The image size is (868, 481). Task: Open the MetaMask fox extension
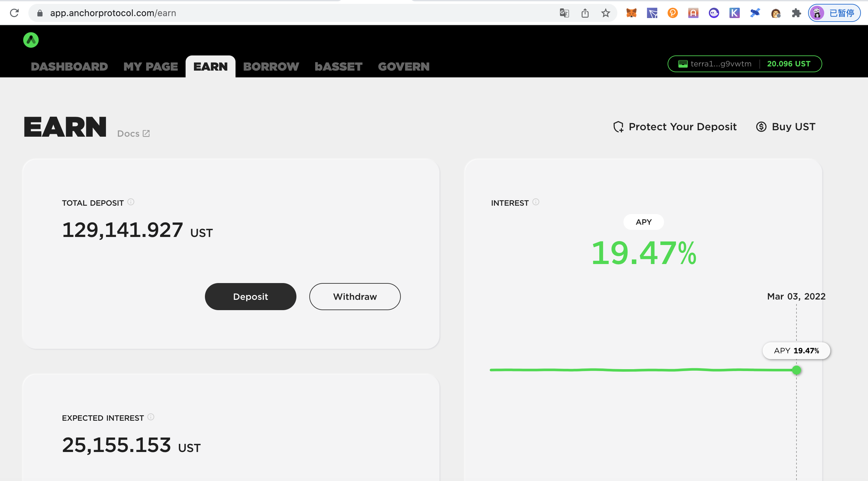(631, 13)
